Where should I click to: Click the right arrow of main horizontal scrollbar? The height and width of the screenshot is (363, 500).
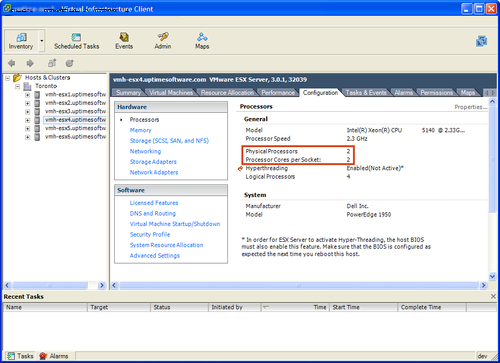pyautogui.click(x=483, y=285)
